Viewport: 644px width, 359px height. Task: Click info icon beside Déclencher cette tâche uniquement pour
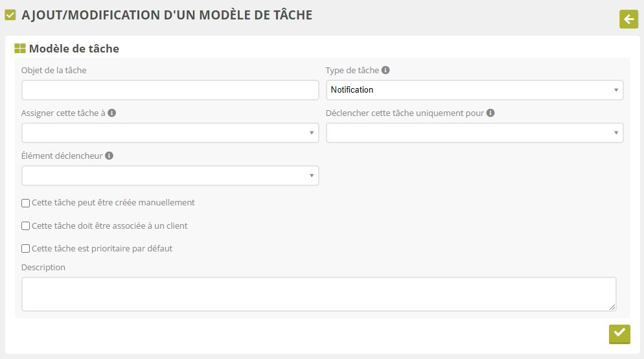tap(490, 113)
